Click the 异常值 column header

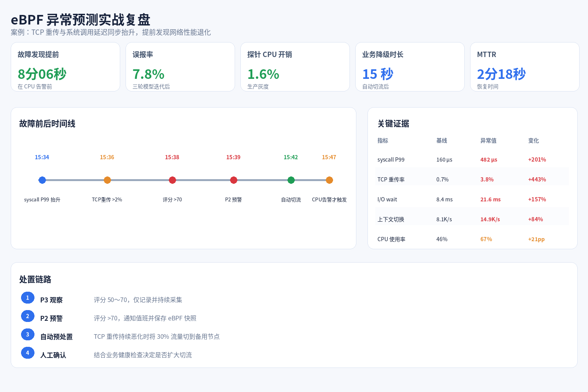click(x=488, y=140)
